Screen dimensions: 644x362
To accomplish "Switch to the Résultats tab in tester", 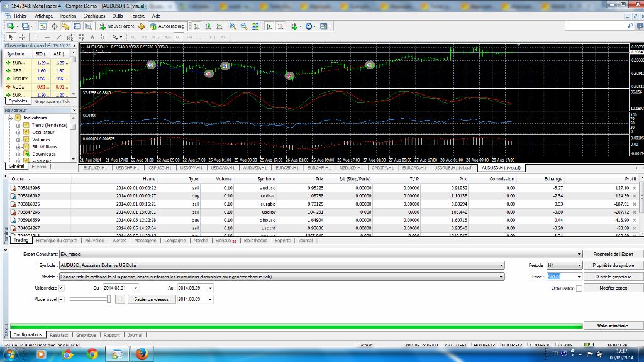I will [59, 336].
